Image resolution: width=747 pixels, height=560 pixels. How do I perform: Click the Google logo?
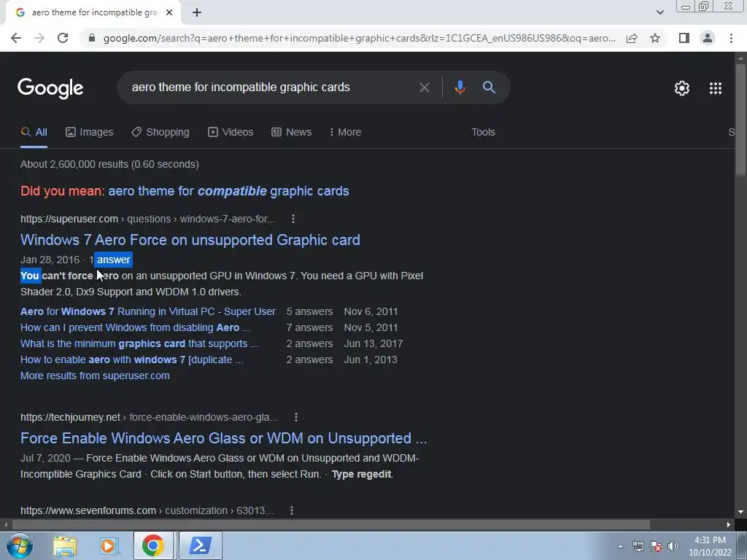[x=50, y=88]
